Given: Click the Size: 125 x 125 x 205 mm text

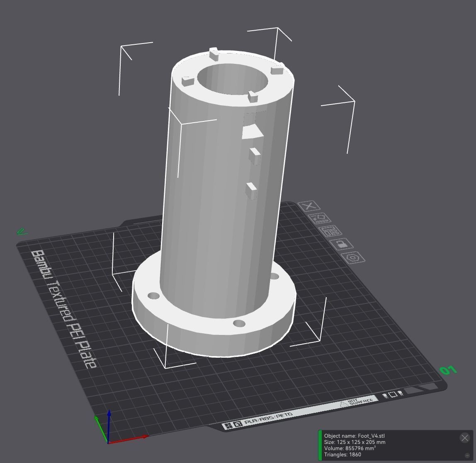Looking at the screenshot, I should pyautogui.click(x=355, y=442).
